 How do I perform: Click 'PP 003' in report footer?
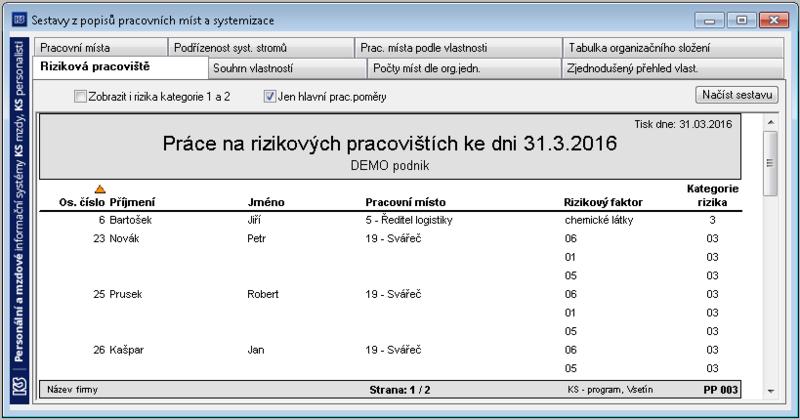tap(720, 390)
